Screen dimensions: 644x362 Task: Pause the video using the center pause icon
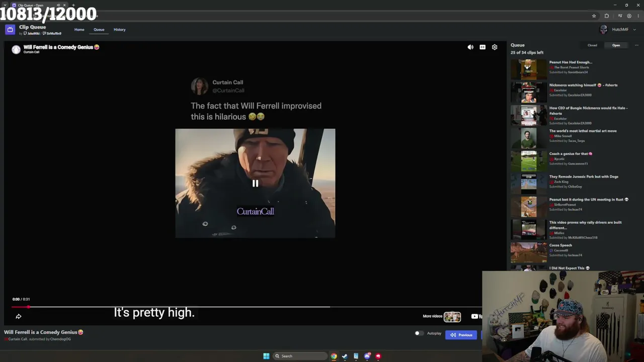pyautogui.click(x=255, y=184)
